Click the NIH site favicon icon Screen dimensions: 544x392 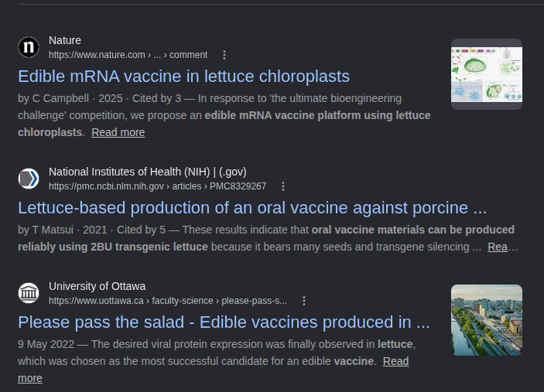[29, 179]
